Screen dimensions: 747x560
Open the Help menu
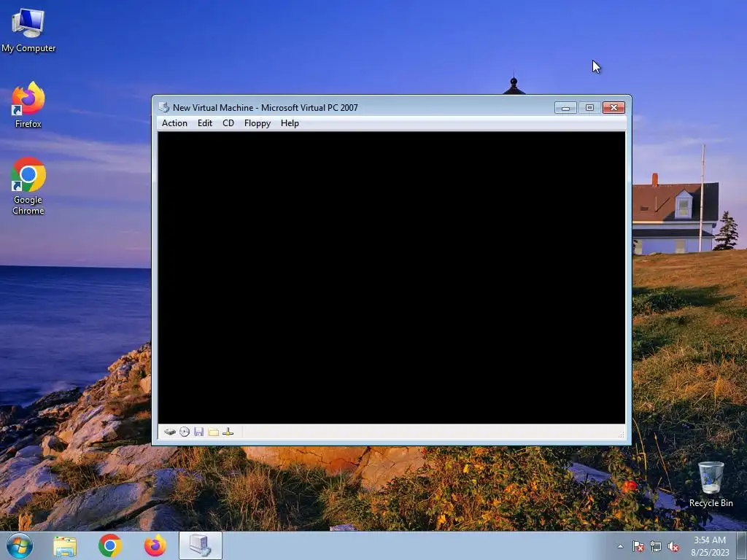(x=290, y=123)
